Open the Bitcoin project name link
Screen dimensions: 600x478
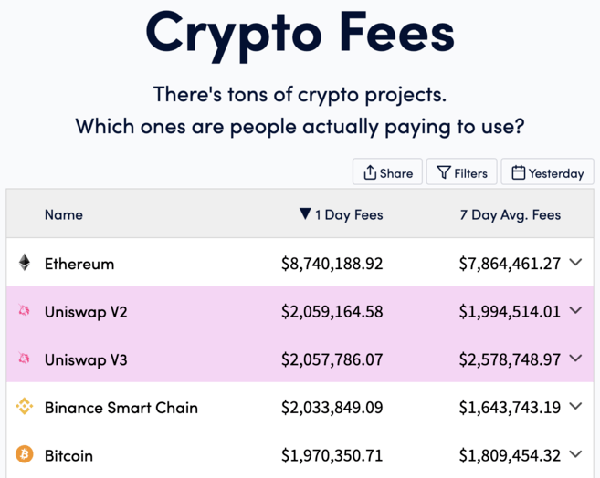click(x=69, y=456)
